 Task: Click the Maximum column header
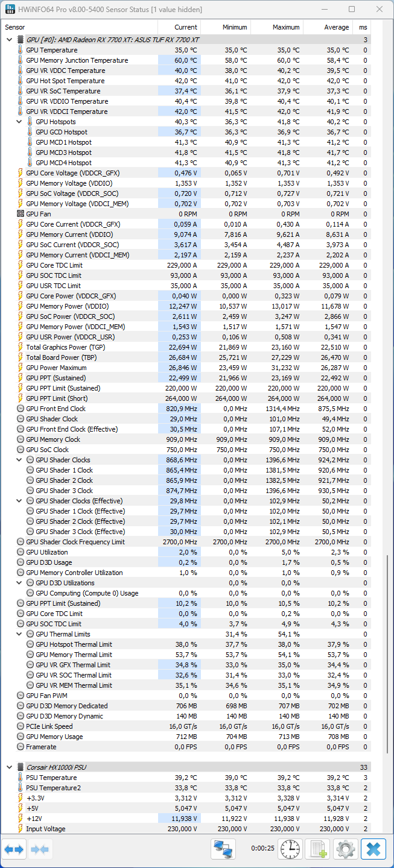[x=277, y=27]
